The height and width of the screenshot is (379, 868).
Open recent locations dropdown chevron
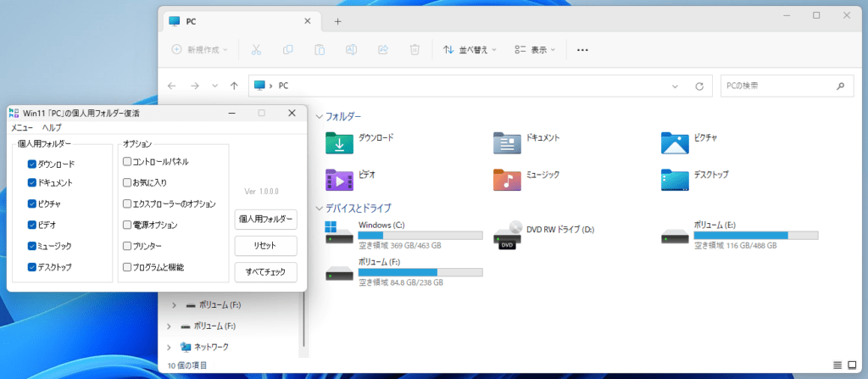pos(214,86)
